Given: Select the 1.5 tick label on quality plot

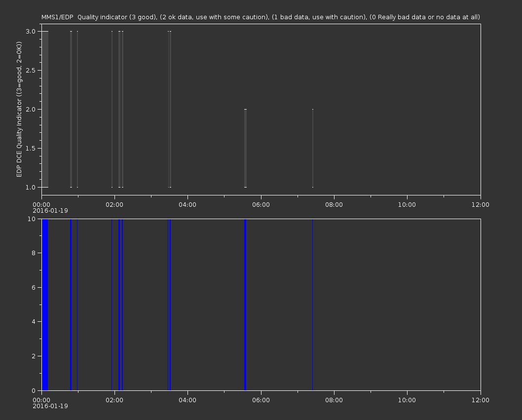Looking at the screenshot, I should pyautogui.click(x=31, y=148).
